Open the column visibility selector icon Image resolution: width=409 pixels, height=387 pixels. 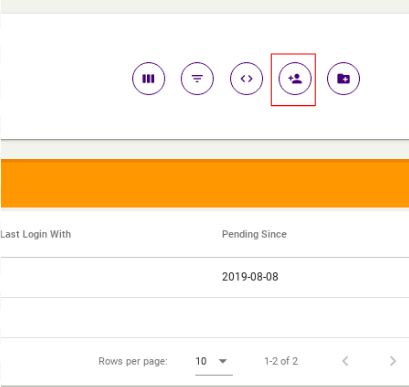pyautogui.click(x=148, y=79)
